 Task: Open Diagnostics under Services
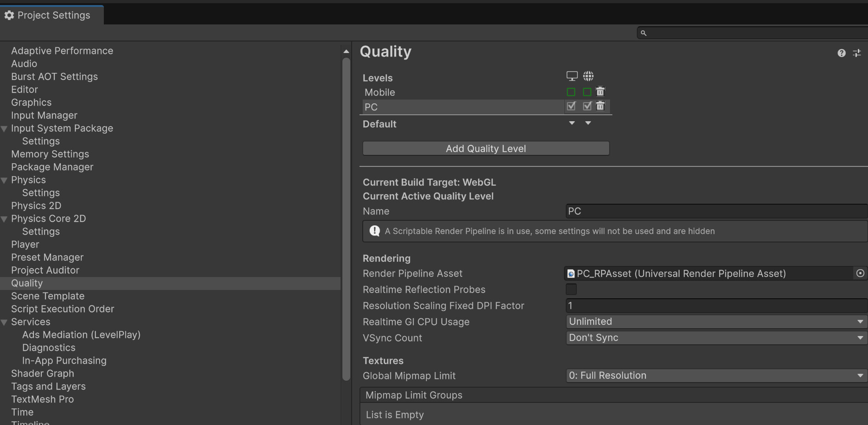pyautogui.click(x=49, y=348)
